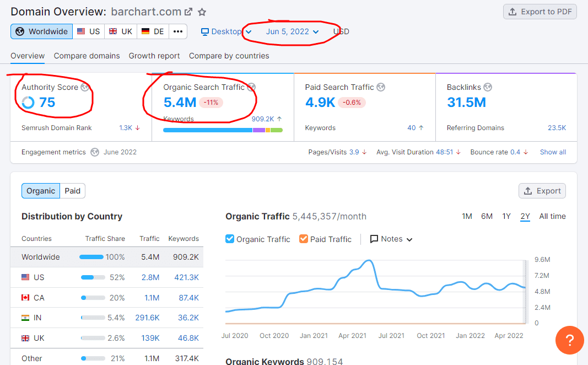Screen dimensions: 588x365
Task: Switch to the US database
Action: pos(89,31)
